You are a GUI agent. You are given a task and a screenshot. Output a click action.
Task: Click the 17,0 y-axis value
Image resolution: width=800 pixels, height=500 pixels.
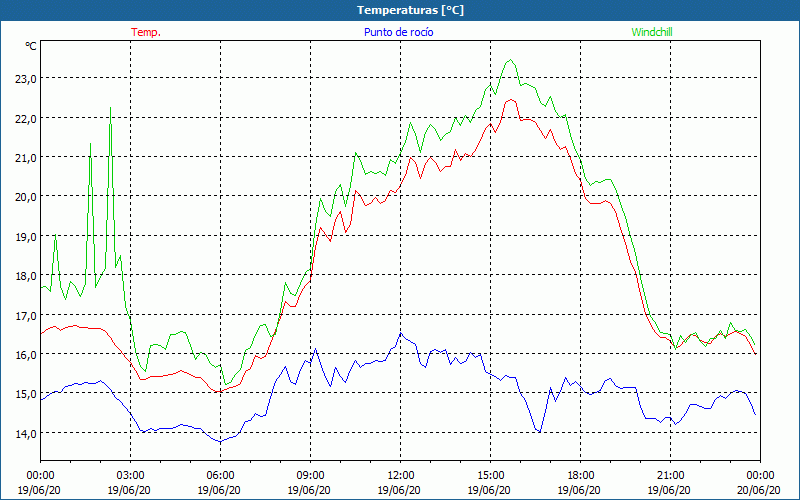pos(26,316)
